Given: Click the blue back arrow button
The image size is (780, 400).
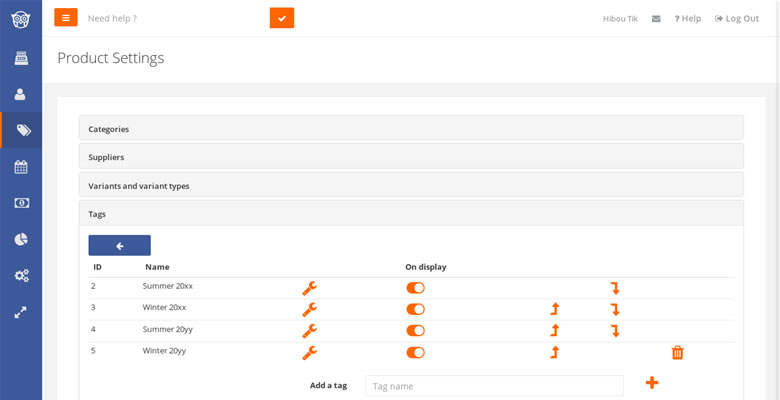Looking at the screenshot, I should click(x=119, y=246).
